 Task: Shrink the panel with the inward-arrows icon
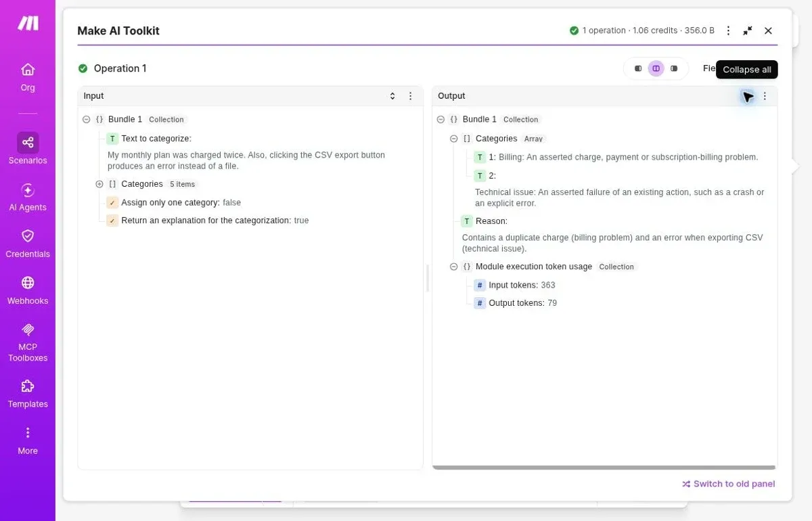748,30
